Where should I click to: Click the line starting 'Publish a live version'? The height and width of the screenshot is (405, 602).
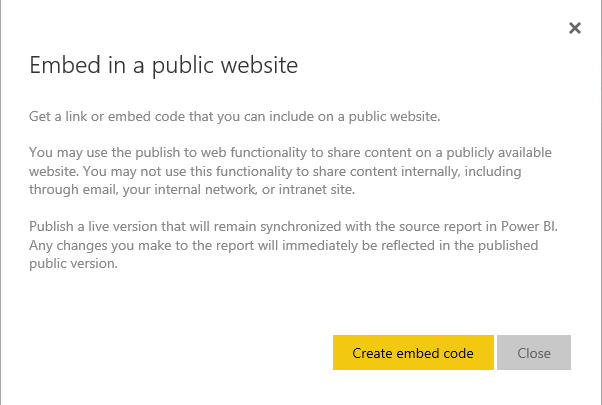[x=293, y=226]
